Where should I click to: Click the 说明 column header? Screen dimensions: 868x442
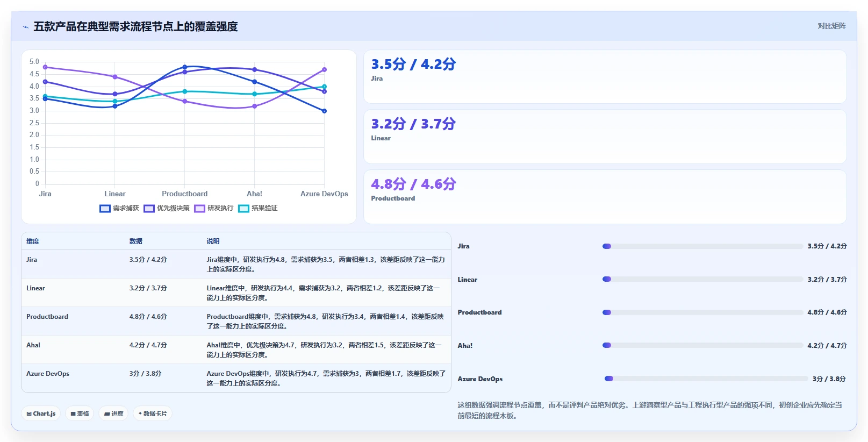click(213, 241)
